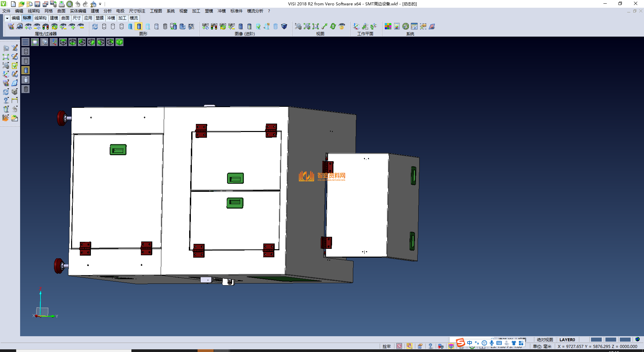Open the 实体编辑 menu
The image size is (644, 352).
coord(78,11)
